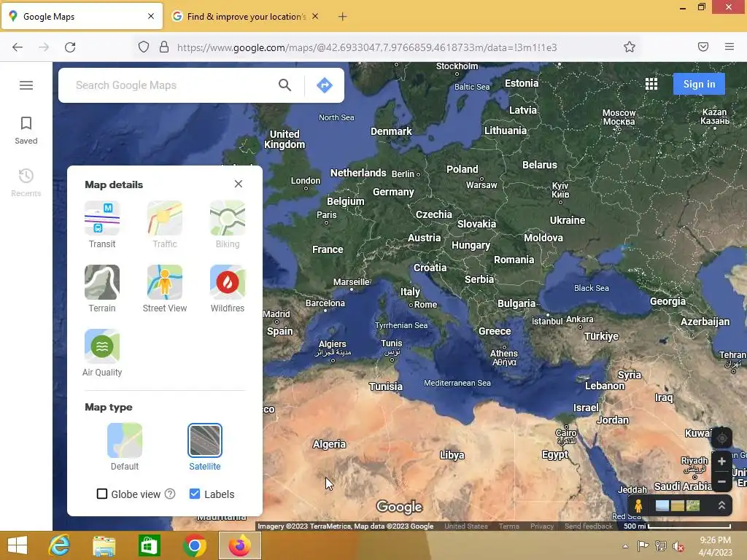Open the Firefox application menu
Screen dimensions: 747x560
[729, 47]
